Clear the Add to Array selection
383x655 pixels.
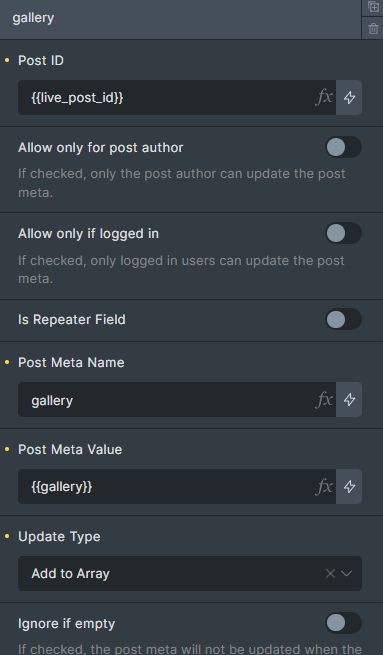tap(330, 574)
